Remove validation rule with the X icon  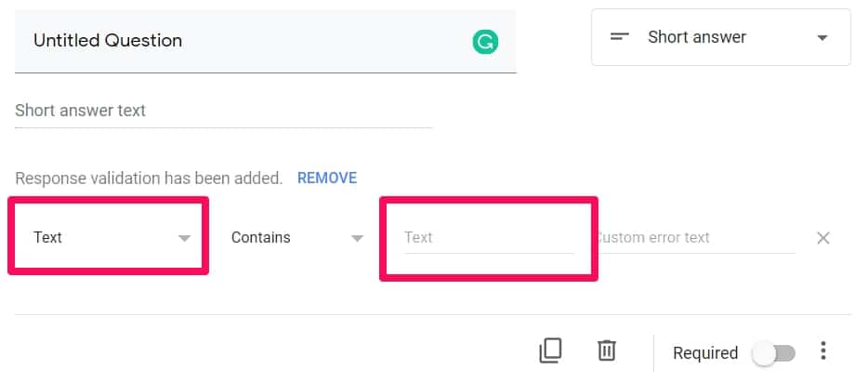pyautogui.click(x=823, y=238)
